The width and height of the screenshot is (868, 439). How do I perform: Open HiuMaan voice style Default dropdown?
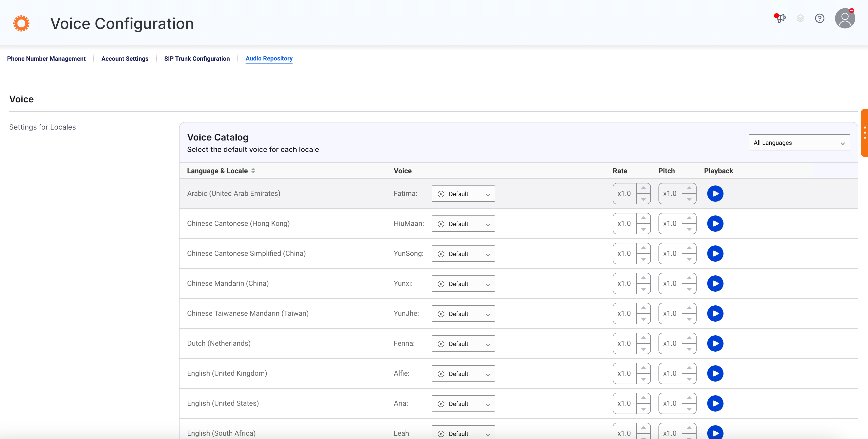coord(463,224)
